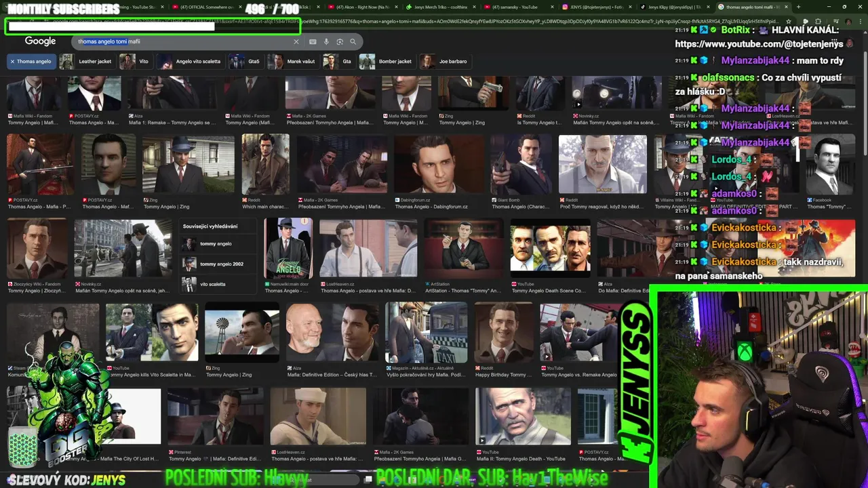Open the Dabingforum.cz Thomas Angelo image
The width and height of the screenshot is (868, 488).
(438, 165)
